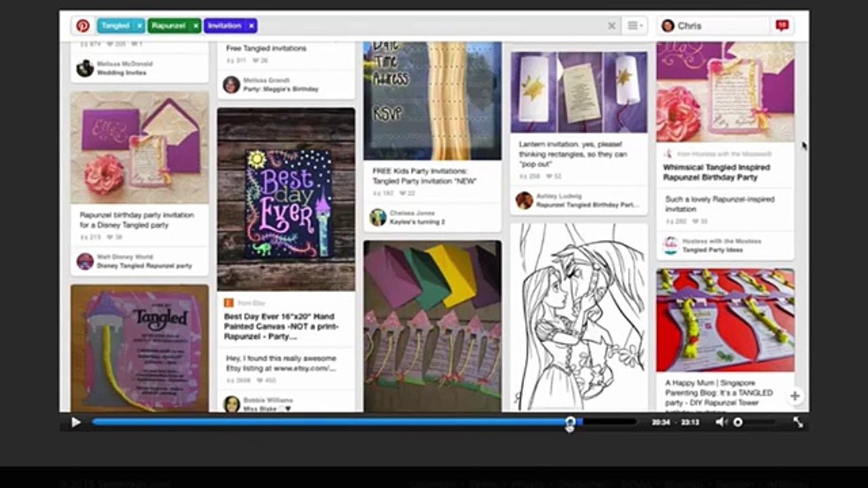
Task: Remove the Tangled search tag
Action: pyautogui.click(x=140, y=26)
